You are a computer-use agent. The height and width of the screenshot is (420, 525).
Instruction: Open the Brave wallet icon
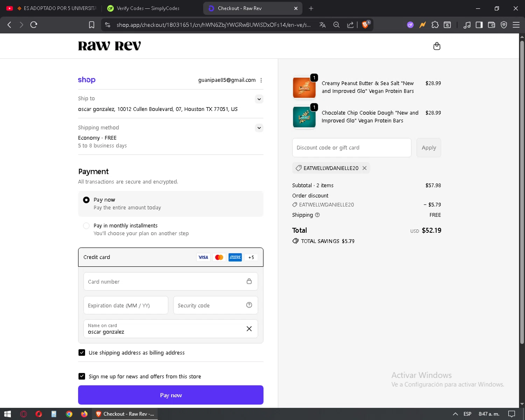tap(491, 24)
